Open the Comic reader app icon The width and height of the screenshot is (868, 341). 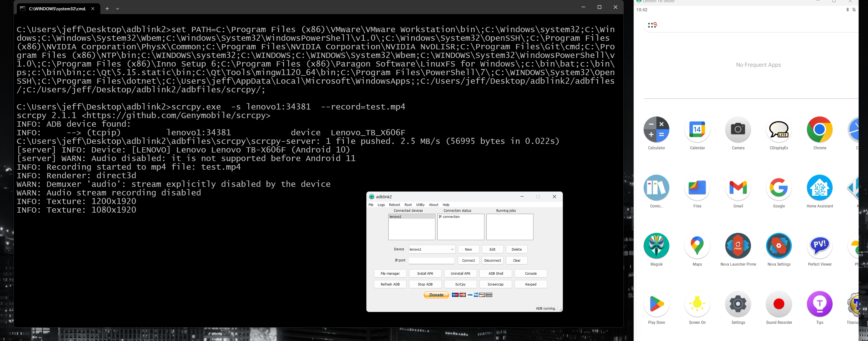click(656, 187)
